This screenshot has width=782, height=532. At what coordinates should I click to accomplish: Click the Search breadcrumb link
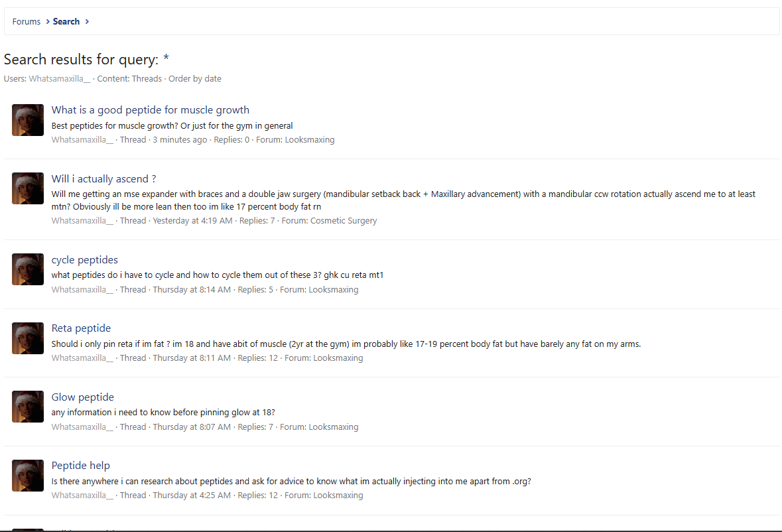[66, 22]
